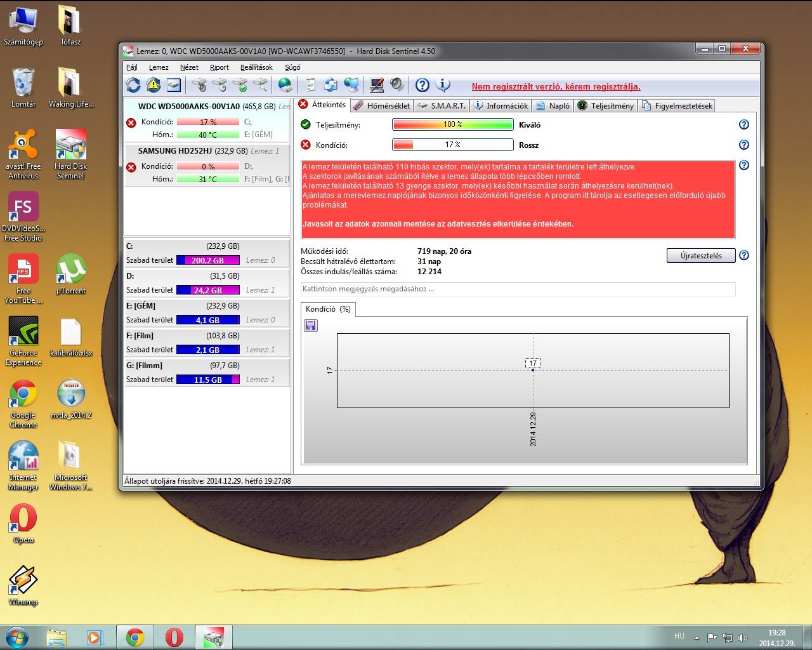Switch to the S.M.A.R.T. tab
This screenshot has height=650, width=812.
[442, 106]
